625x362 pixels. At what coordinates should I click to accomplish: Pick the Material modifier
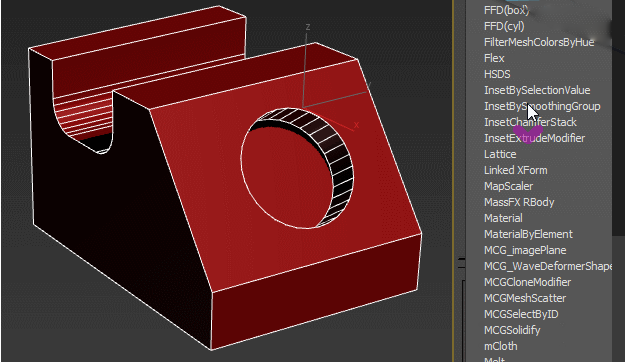[503, 218]
